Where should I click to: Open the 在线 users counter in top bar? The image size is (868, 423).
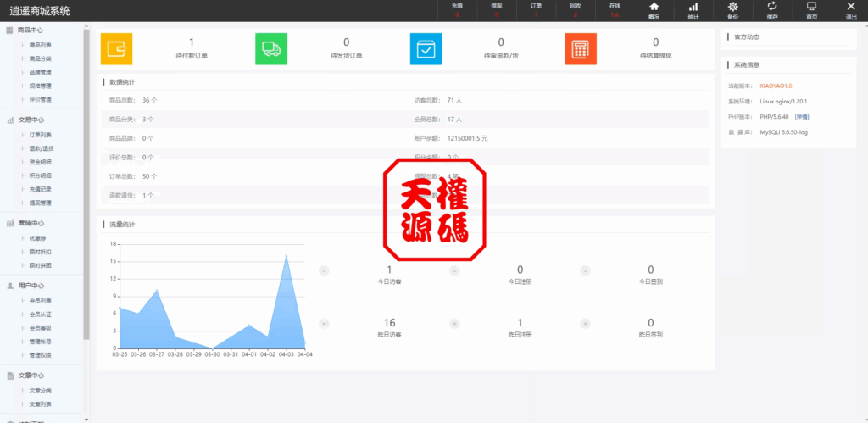[x=615, y=10]
